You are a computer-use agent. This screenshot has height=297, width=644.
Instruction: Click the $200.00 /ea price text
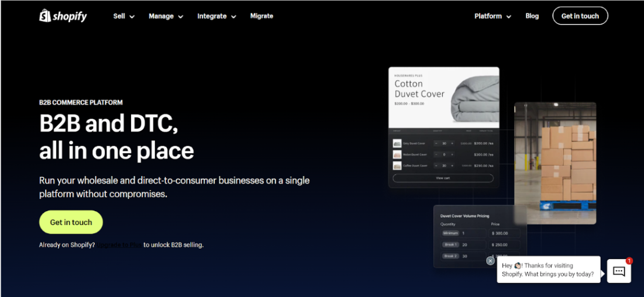tap(483, 143)
